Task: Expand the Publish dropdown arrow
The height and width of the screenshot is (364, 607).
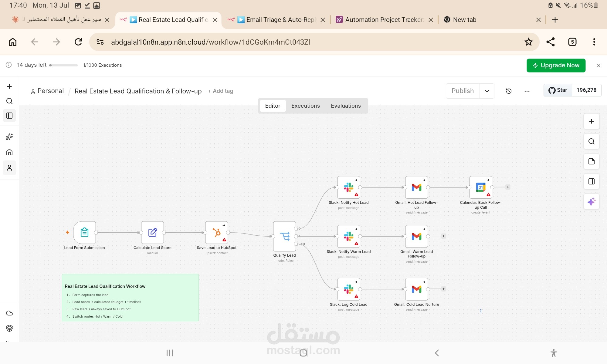Action: coord(487,91)
